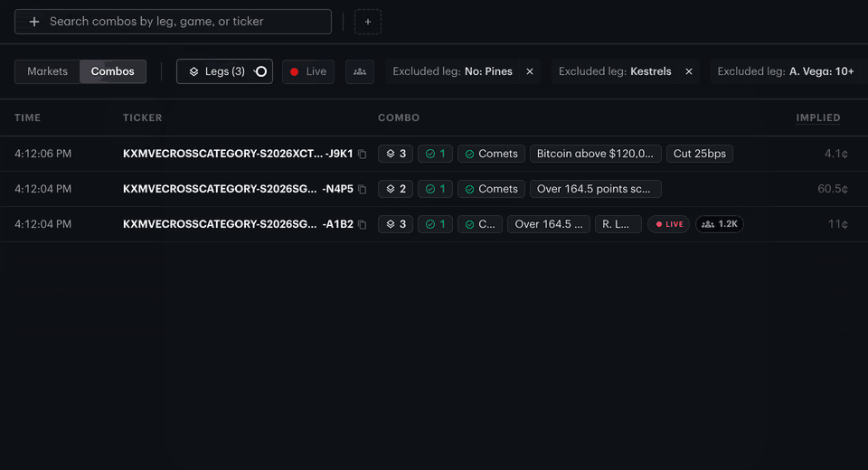Toggle the Live filter
868x470 pixels.
tap(308, 71)
